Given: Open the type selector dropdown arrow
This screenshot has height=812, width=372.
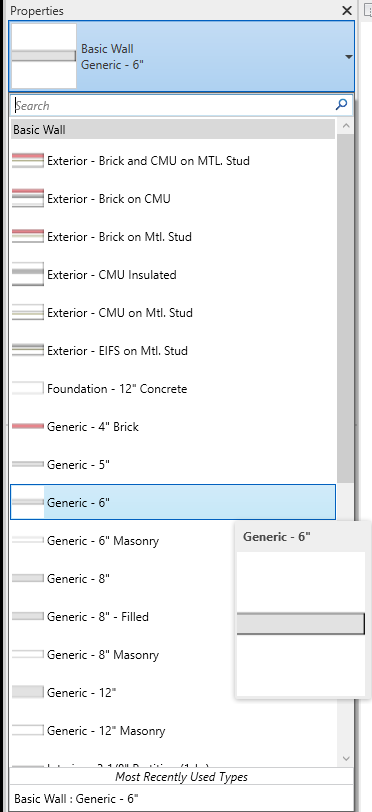Looking at the screenshot, I should point(349,56).
